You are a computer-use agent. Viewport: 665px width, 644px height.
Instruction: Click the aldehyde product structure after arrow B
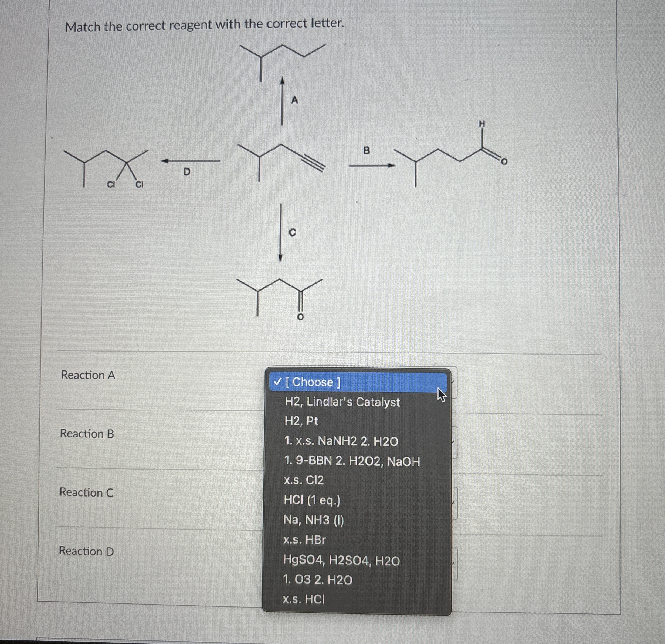pyautogui.click(x=451, y=153)
